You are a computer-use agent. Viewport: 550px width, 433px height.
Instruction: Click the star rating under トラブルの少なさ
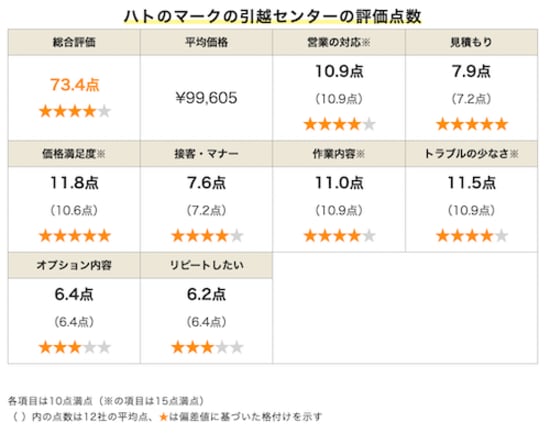(x=472, y=235)
